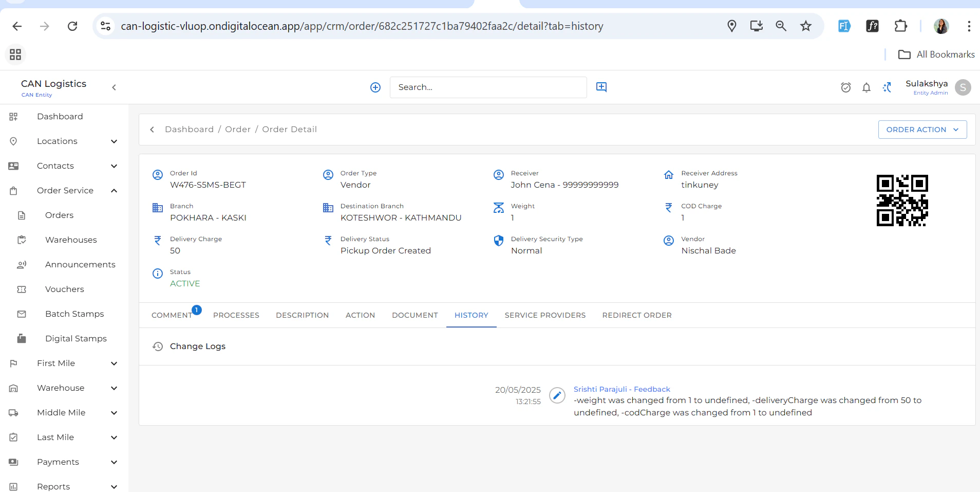The height and width of the screenshot is (492, 980).
Task: Open the apps grid shortcut icon
Action: [15, 54]
